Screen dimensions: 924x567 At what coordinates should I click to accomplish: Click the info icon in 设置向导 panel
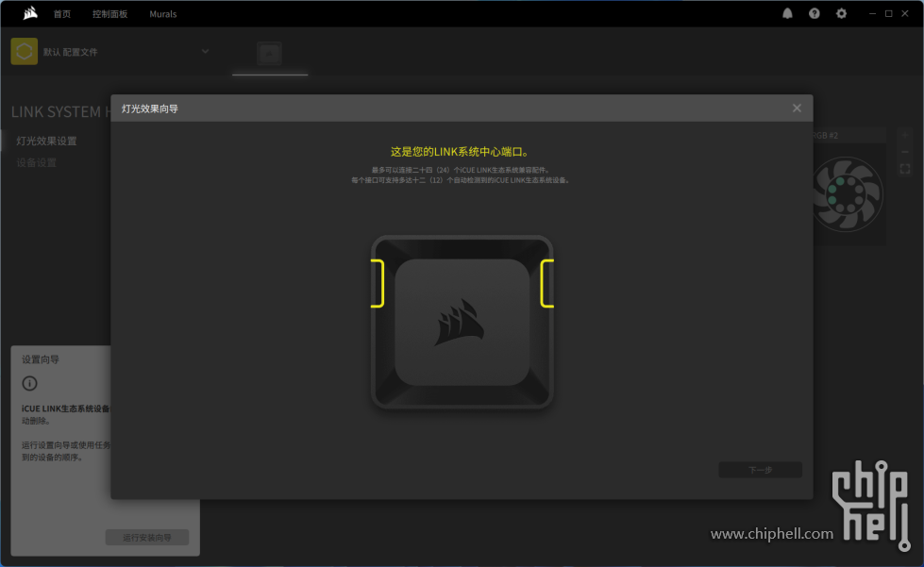(29, 384)
